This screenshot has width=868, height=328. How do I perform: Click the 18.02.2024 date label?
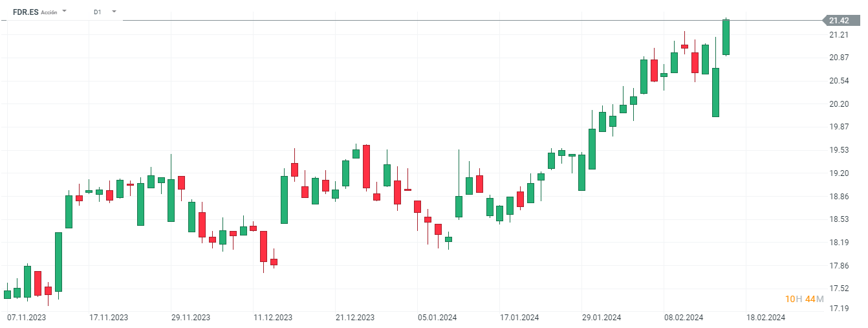(x=766, y=318)
